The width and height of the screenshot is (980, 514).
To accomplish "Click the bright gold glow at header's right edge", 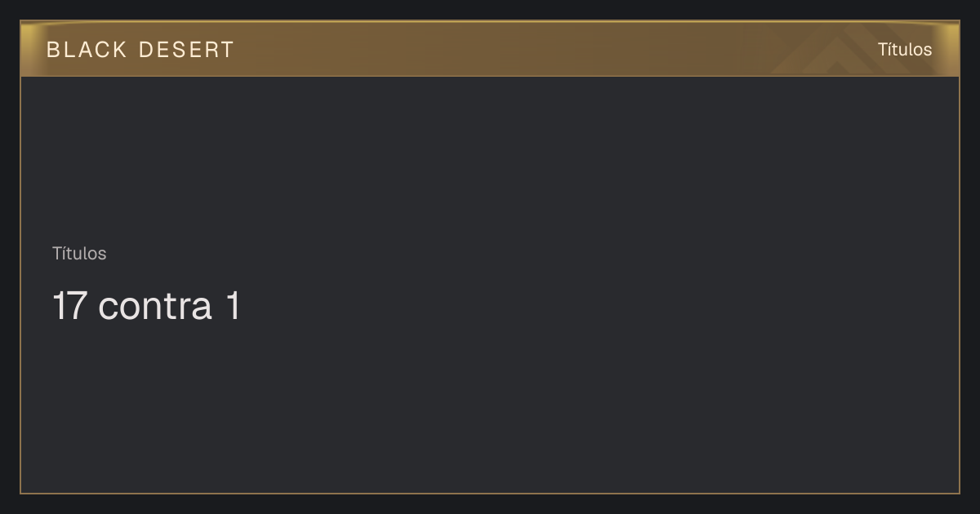I will coord(949,49).
